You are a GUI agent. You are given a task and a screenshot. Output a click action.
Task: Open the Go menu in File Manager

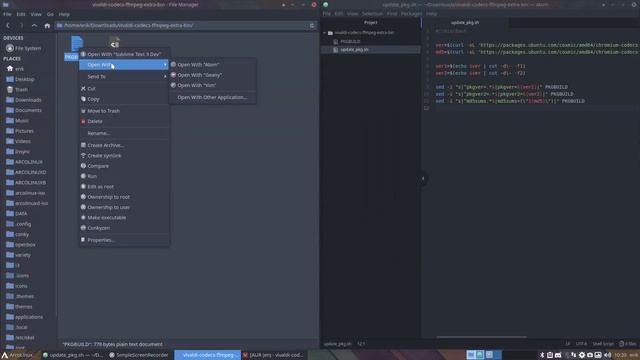50,14
